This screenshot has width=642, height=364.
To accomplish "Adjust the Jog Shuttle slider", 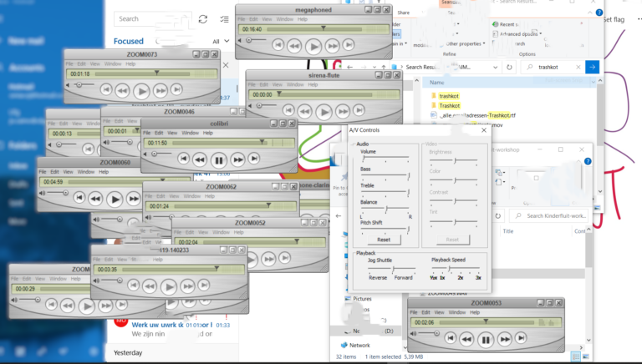I will tap(392, 269).
